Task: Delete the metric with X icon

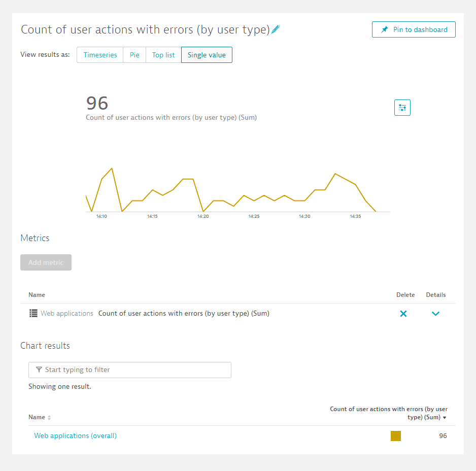Action: (403, 314)
